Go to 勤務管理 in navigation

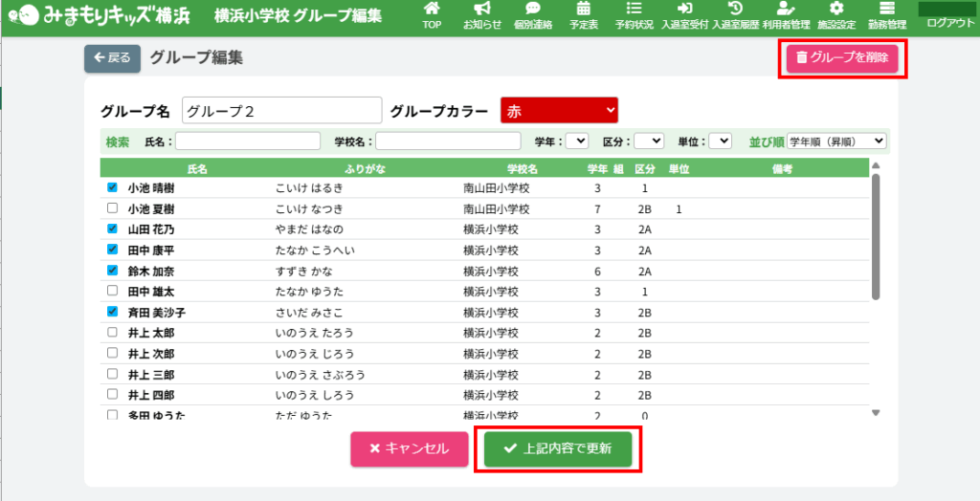[885, 16]
